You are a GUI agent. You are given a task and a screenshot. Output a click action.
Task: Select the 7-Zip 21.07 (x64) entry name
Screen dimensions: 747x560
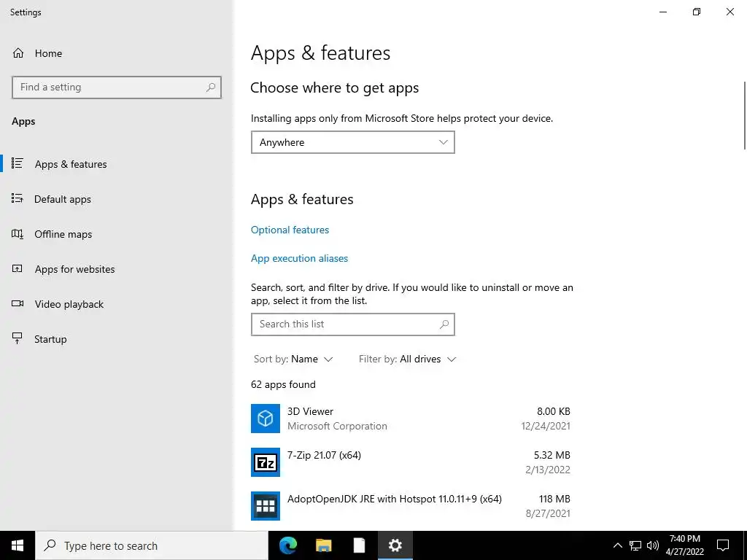pyautogui.click(x=324, y=455)
